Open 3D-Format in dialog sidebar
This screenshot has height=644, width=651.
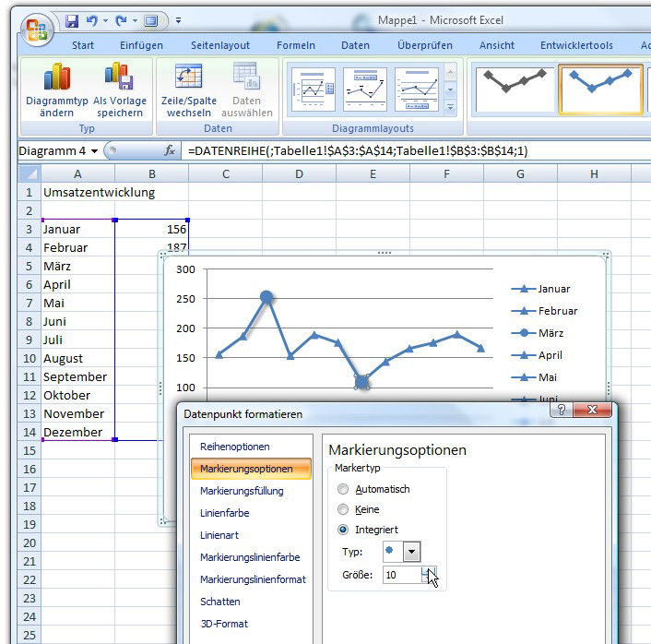click(251, 624)
